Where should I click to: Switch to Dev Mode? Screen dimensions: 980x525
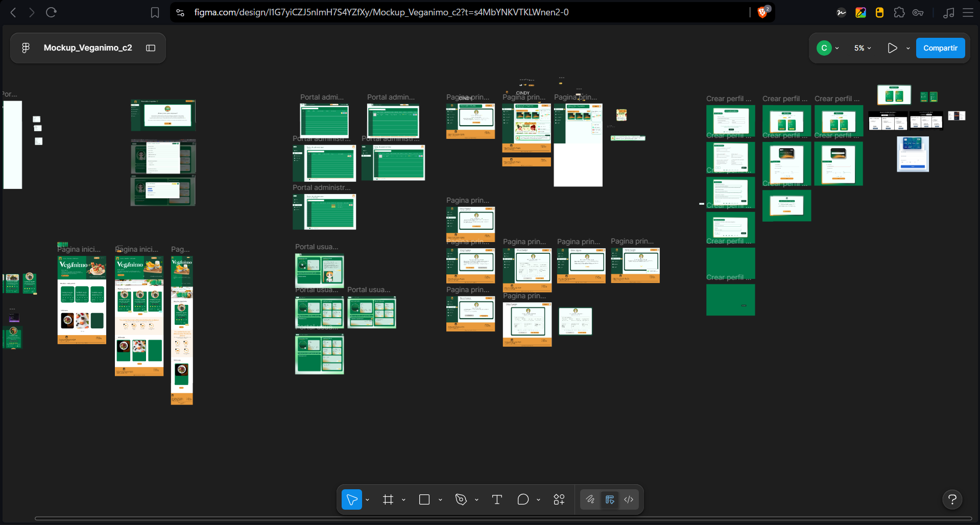[x=629, y=499]
